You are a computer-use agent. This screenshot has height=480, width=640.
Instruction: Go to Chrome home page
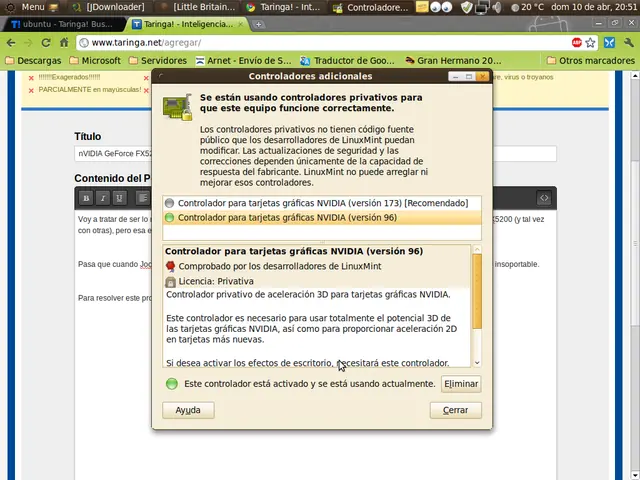pyautogui.click(x=64, y=42)
